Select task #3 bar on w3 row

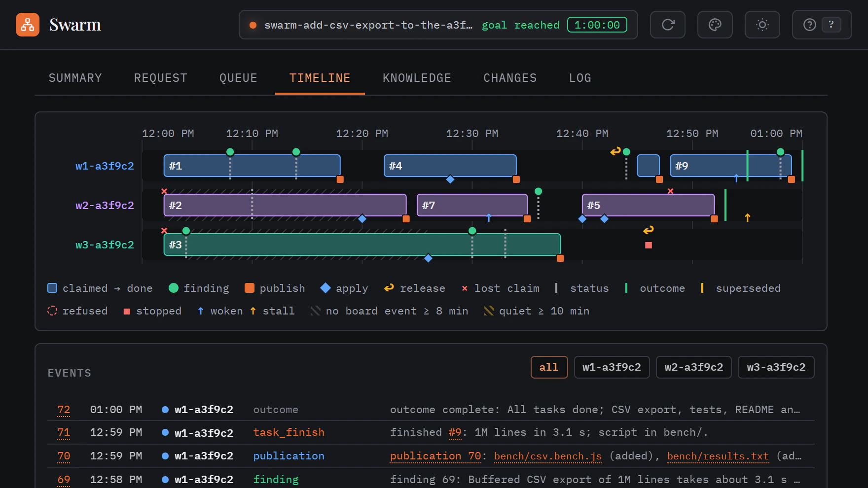362,244
